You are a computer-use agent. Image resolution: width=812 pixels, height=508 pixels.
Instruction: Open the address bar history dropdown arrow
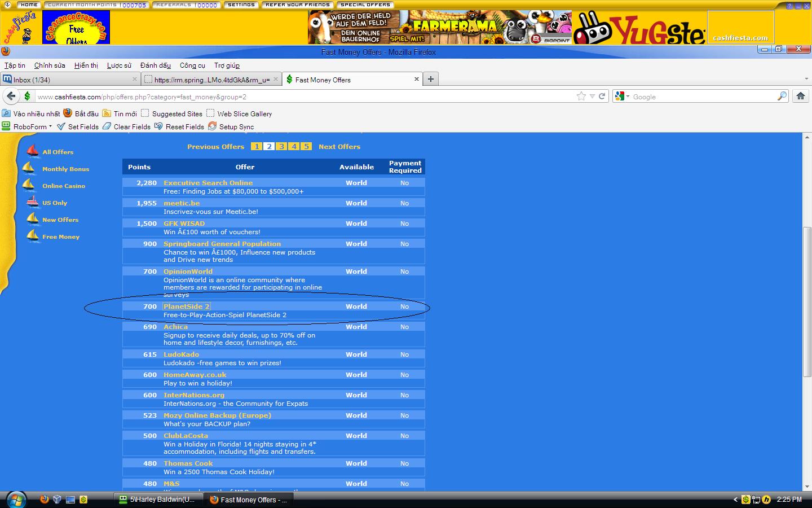(592, 97)
